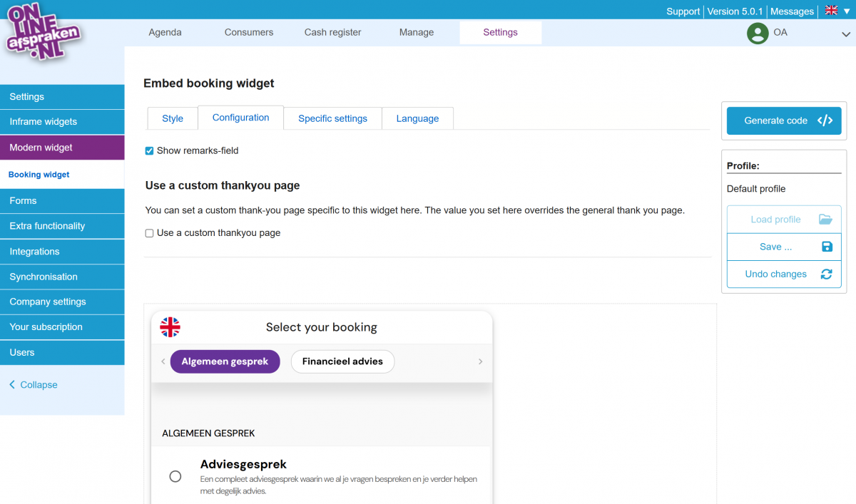856x504 pixels.
Task: Uncheck the Show remarks-field checkbox
Action: click(150, 151)
